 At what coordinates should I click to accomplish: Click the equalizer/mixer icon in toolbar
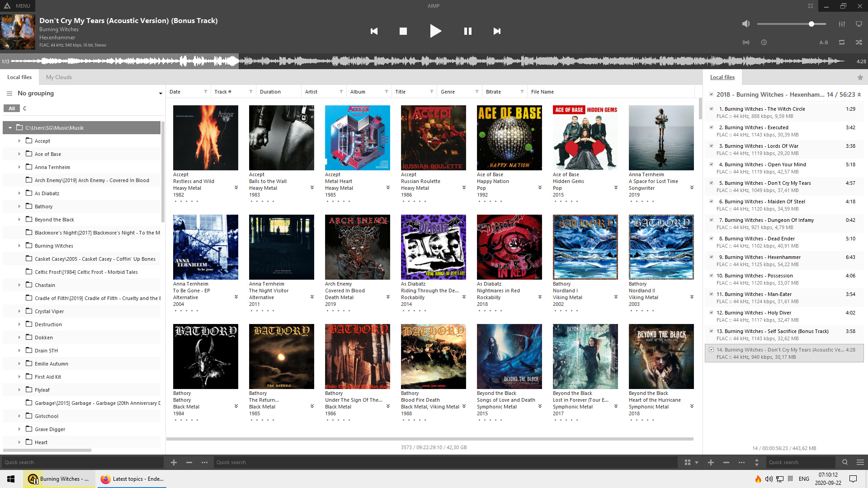click(842, 24)
